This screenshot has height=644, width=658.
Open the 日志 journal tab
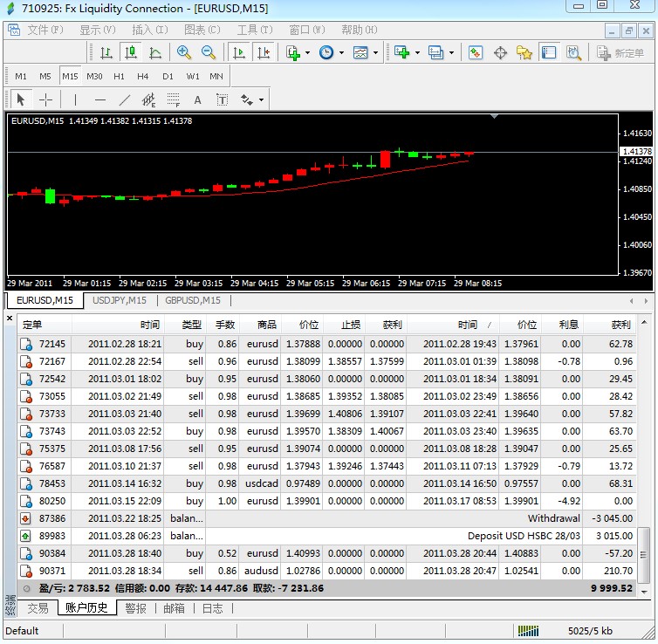tap(212, 608)
